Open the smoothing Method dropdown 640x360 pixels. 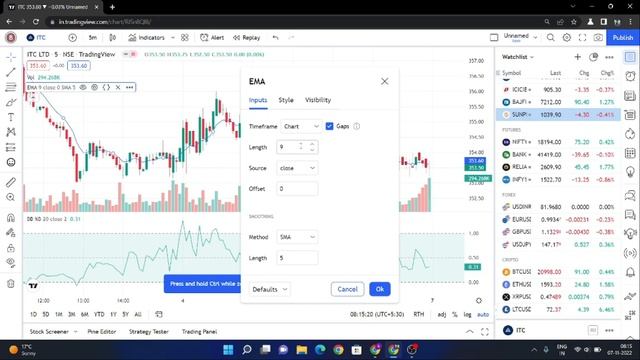pos(297,237)
